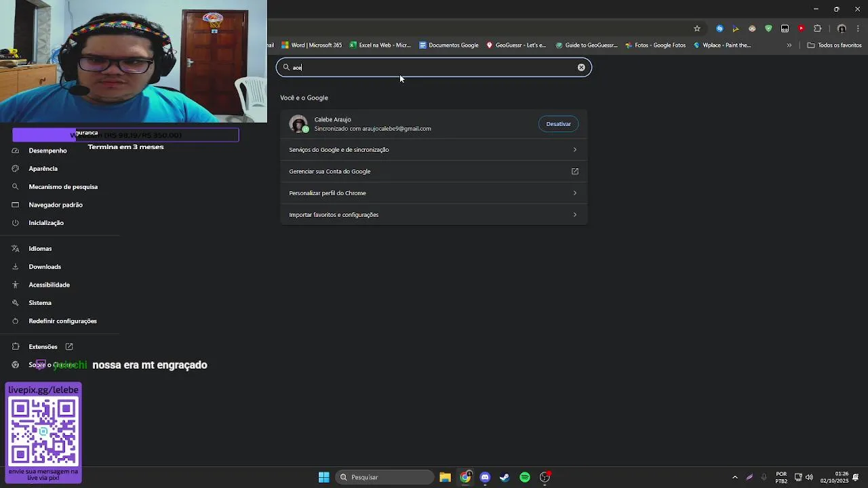Open the Word | Microsoft 365 bookmark
868x488 pixels.
pyautogui.click(x=312, y=45)
